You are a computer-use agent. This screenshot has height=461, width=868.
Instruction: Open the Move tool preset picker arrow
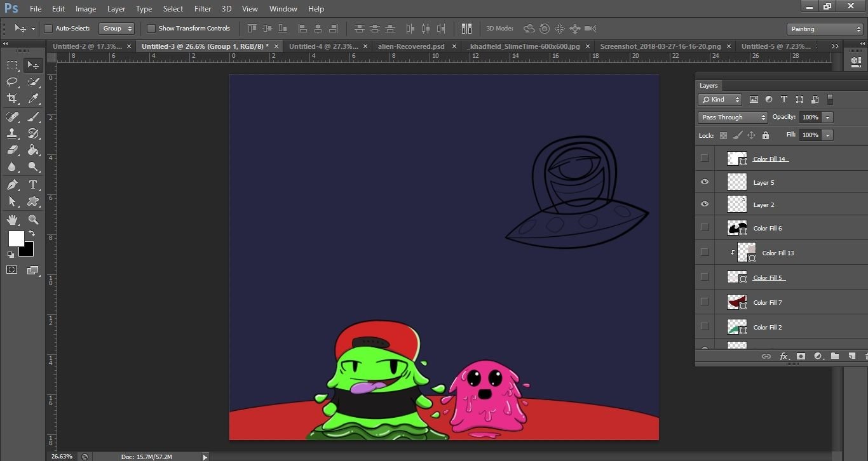[34, 29]
